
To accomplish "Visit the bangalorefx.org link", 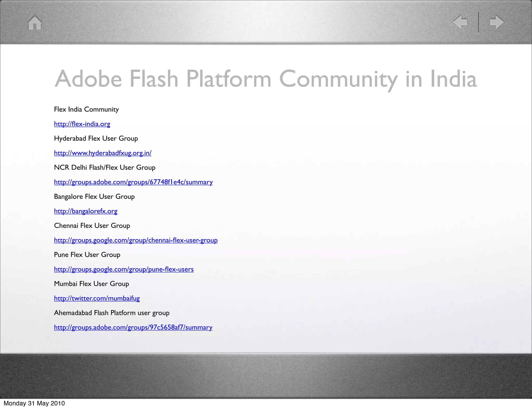I will click(x=86, y=211).
